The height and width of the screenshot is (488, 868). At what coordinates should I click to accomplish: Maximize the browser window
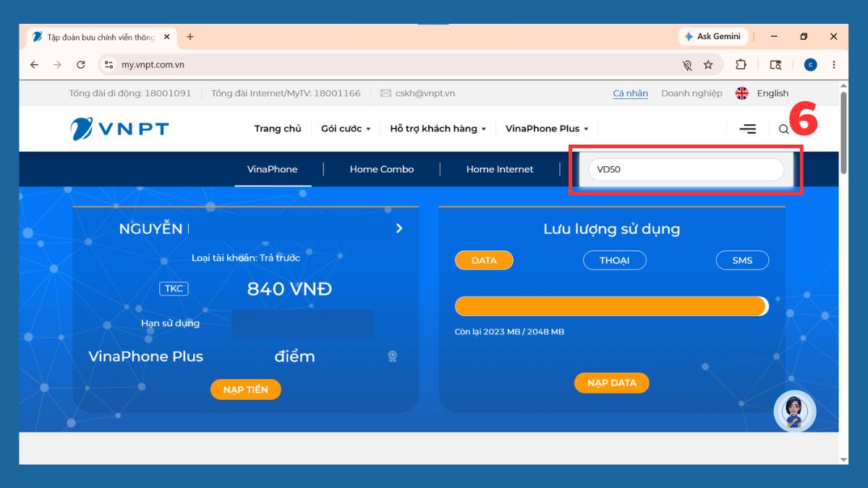(804, 36)
